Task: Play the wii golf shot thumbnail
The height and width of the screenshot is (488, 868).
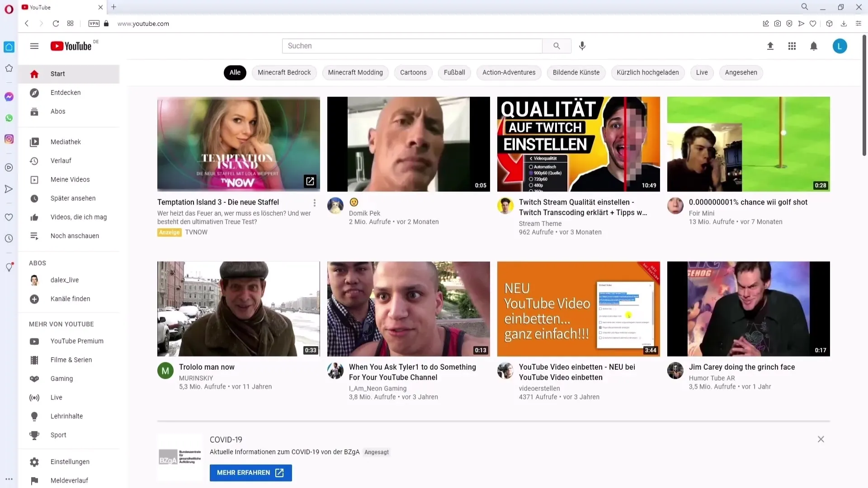Action: [749, 144]
